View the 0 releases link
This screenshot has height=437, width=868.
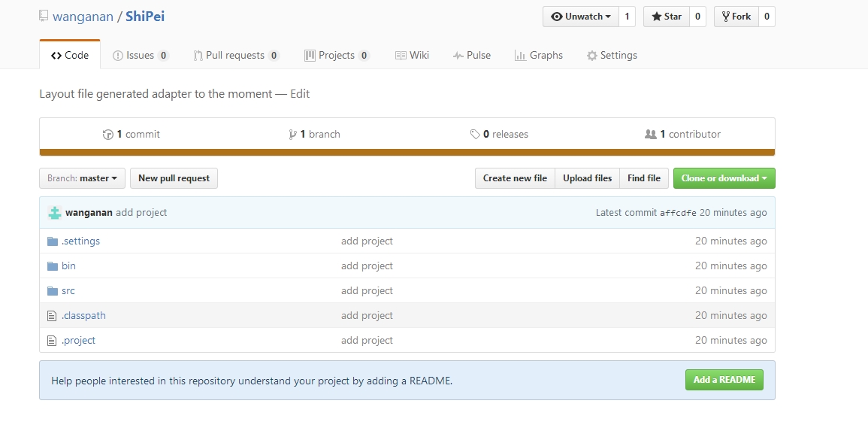click(499, 134)
